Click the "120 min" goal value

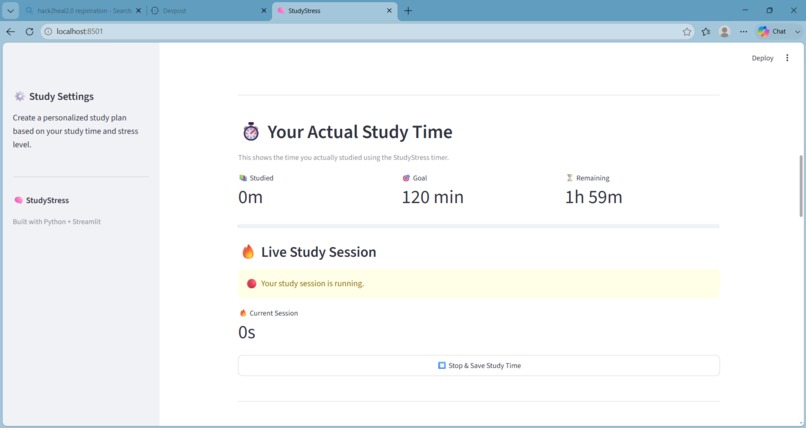pyautogui.click(x=433, y=197)
